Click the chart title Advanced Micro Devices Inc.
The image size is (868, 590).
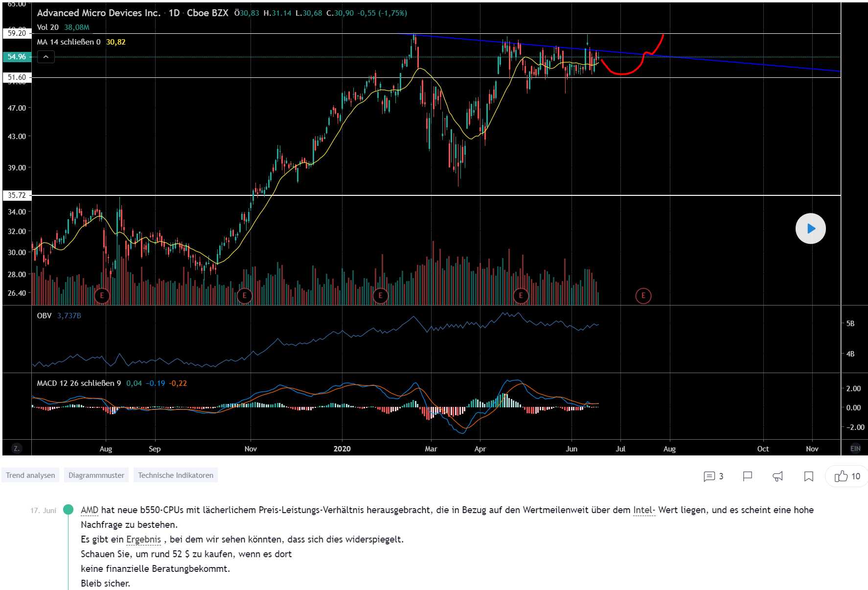99,13
